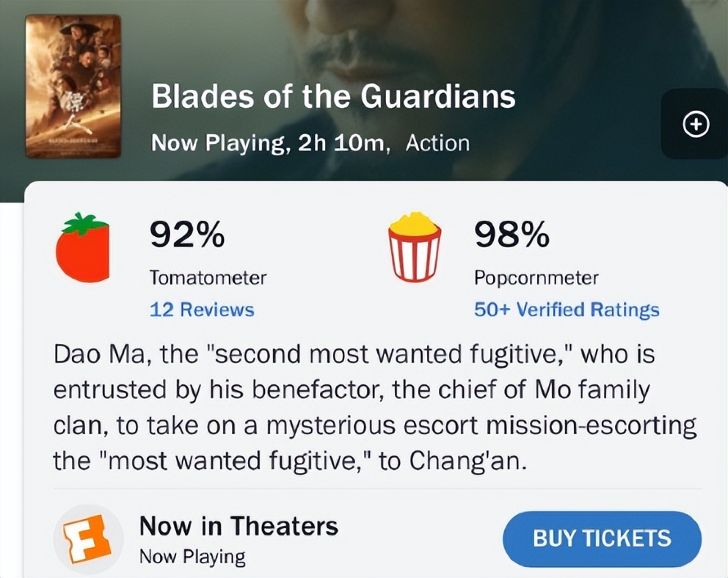Click the Action genre label
Viewport: 728px width, 578px height.
(x=437, y=143)
